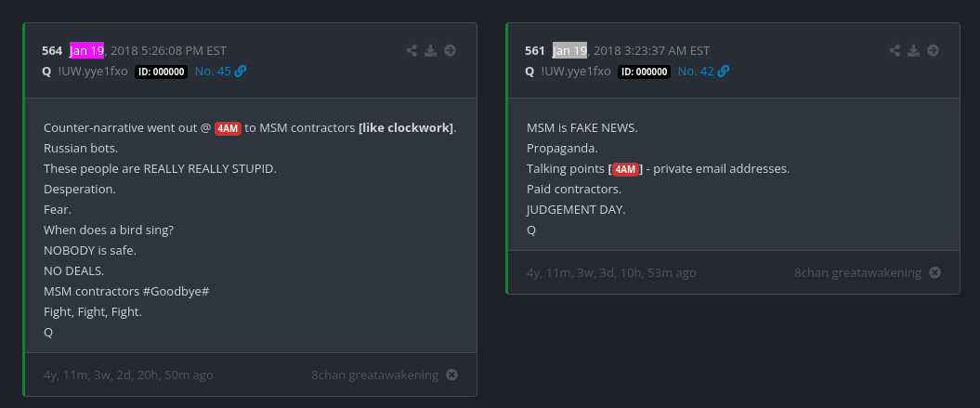The height and width of the screenshot is (408, 980).
Task: Open post 564 via arrow icon
Action: (x=450, y=51)
